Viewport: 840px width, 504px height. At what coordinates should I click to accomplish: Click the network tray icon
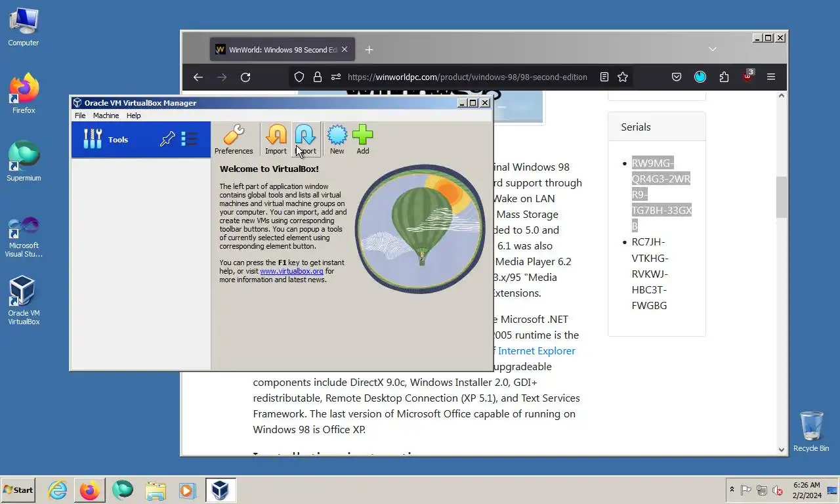click(x=762, y=490)
